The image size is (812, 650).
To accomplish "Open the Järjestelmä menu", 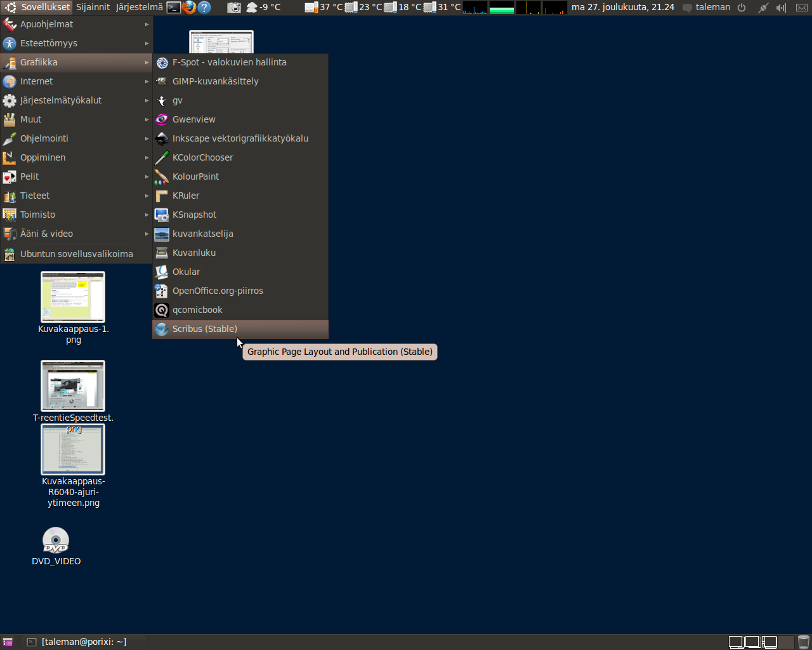I will [x=139, y=7].
